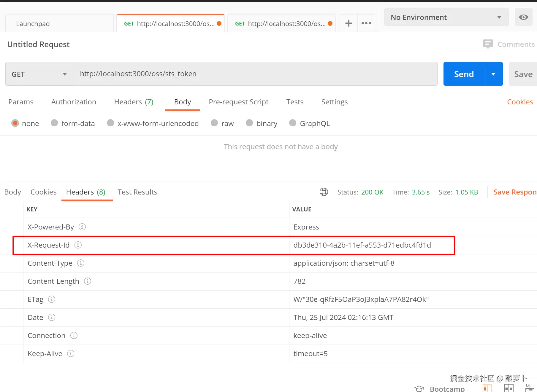This screenshot has width=537, height=392.
Task: Click info icon next to Content-Type
Action: (x=81, y=263)
